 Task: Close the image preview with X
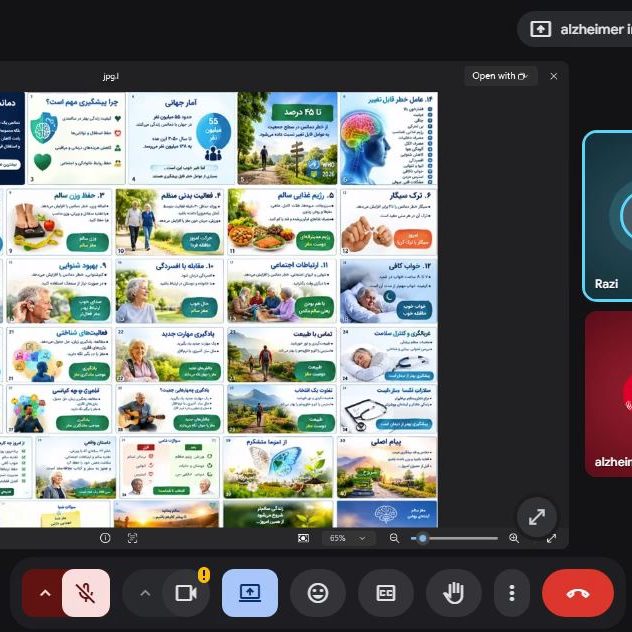click(x=554, y=76)
